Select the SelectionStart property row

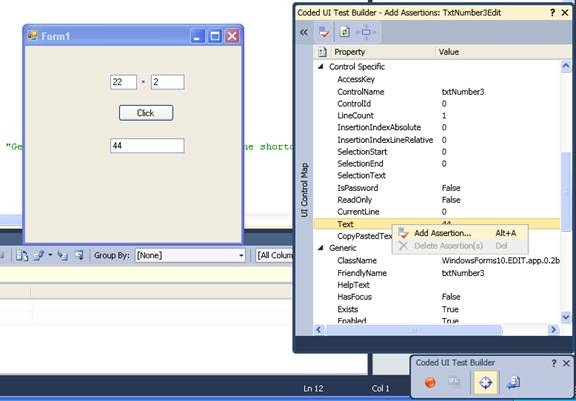437,152
